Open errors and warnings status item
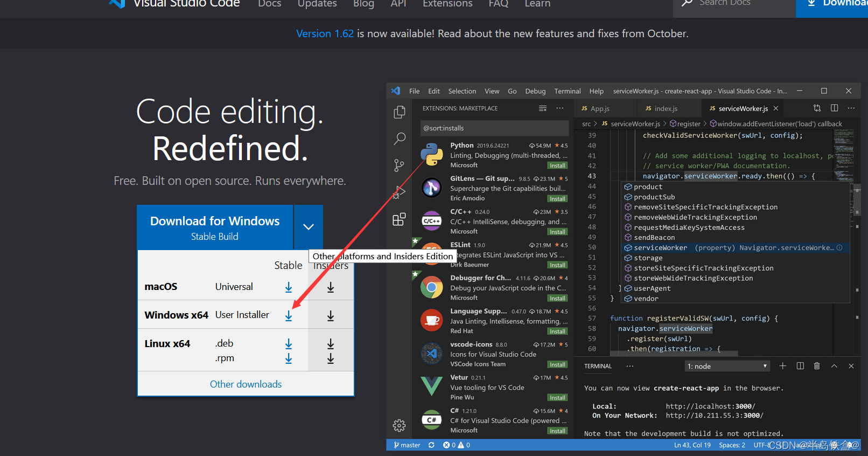Image resolution: width=868 pixels, height=456 pixels. [457, 445]
